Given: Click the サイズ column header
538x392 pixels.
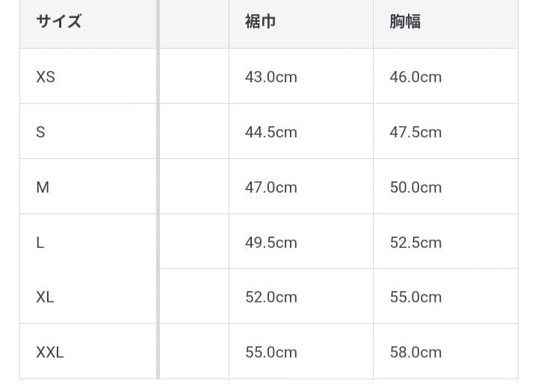Looking at the screenshot, I should [x=59, y=22].
